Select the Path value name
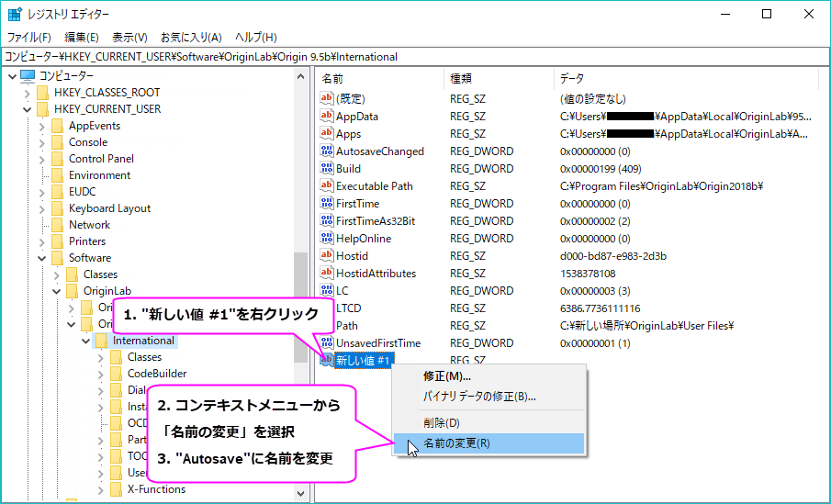Screen dimensions: 831x504 [347, 326]
